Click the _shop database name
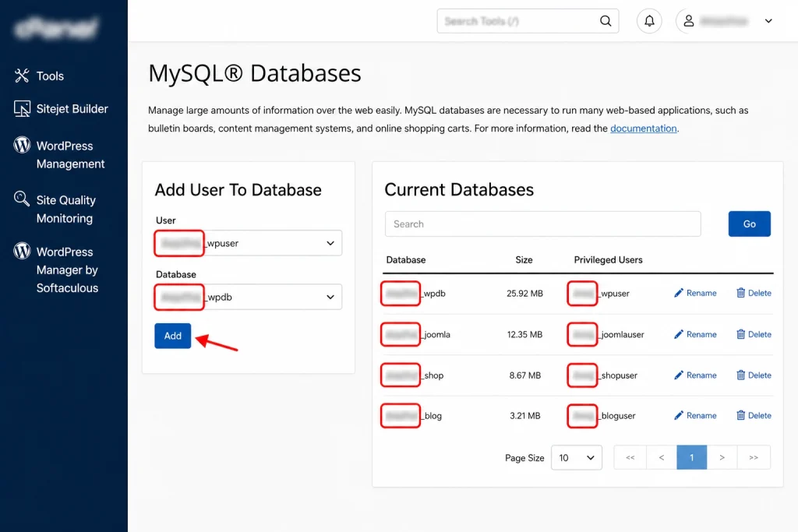This screenshot has width=798, height=532. click(413, 375)
